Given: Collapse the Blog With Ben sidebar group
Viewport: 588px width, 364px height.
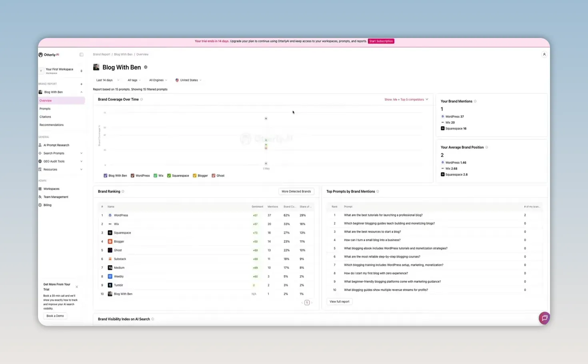Looking at the screenshot, I should pos(81,92).
